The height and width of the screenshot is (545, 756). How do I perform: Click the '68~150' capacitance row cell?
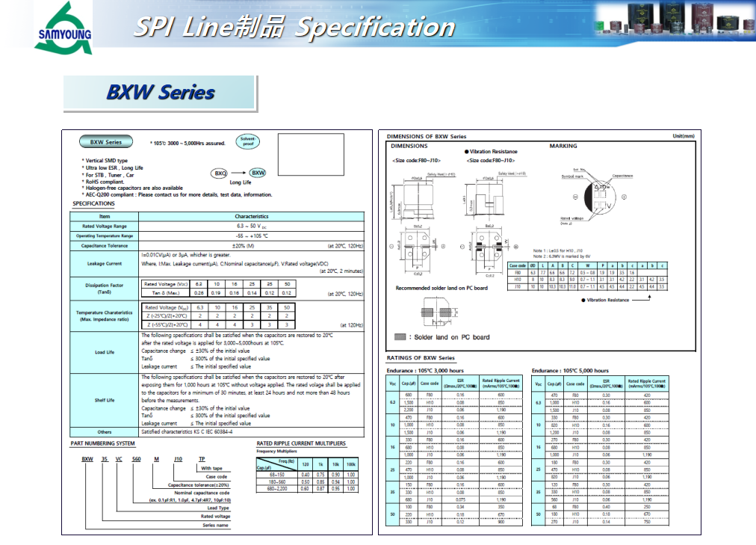(276, 475)
